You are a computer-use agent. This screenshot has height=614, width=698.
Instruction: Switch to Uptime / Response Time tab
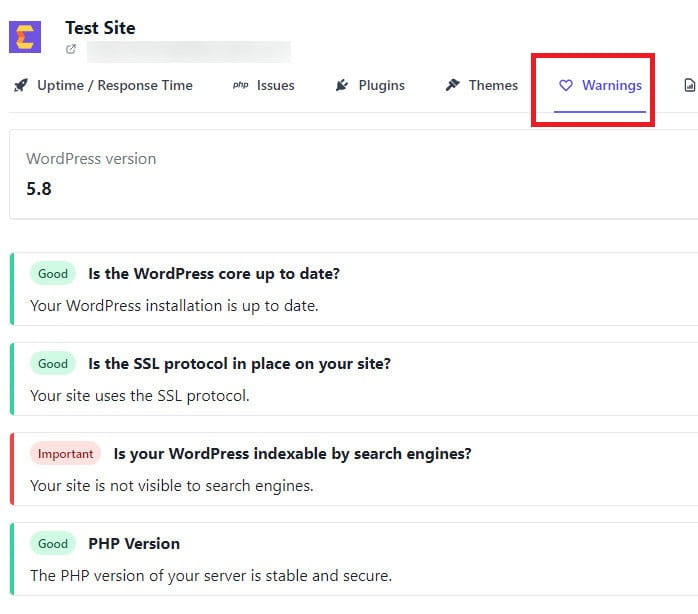coord(114,85)
